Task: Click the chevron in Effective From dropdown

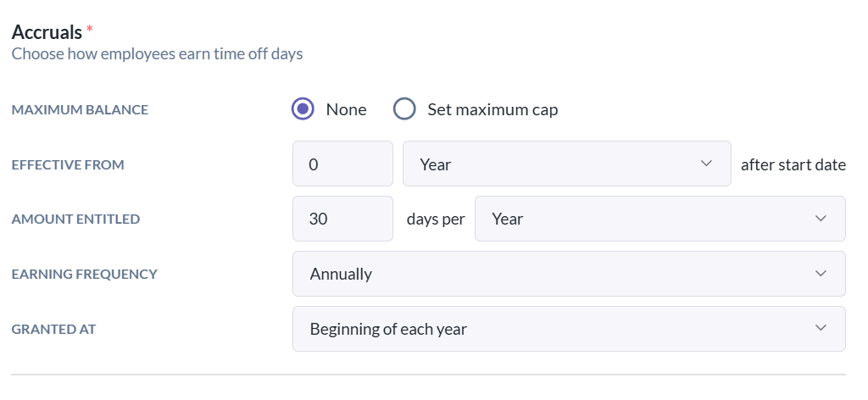Action: 706,164
